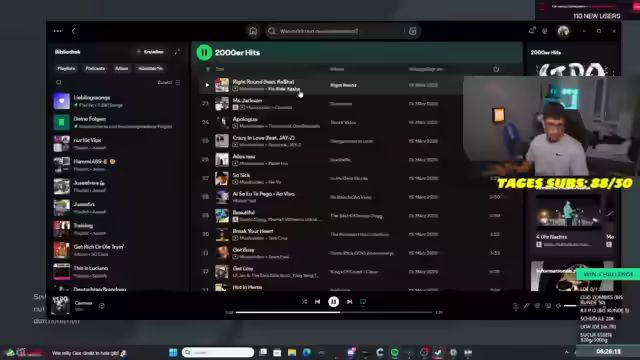This screenshot has height=360, width=640.
Task: Go back with the left arrow
Action: [x=73, y=31]
